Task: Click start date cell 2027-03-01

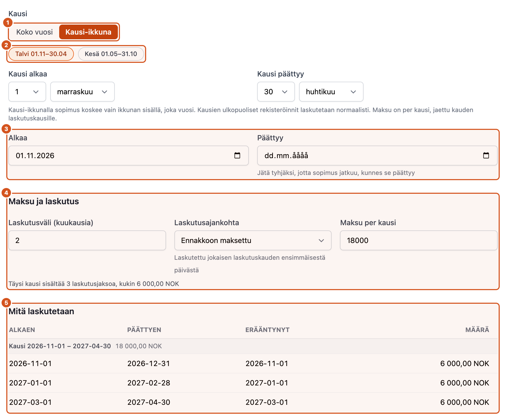Action: coord(31,402)
